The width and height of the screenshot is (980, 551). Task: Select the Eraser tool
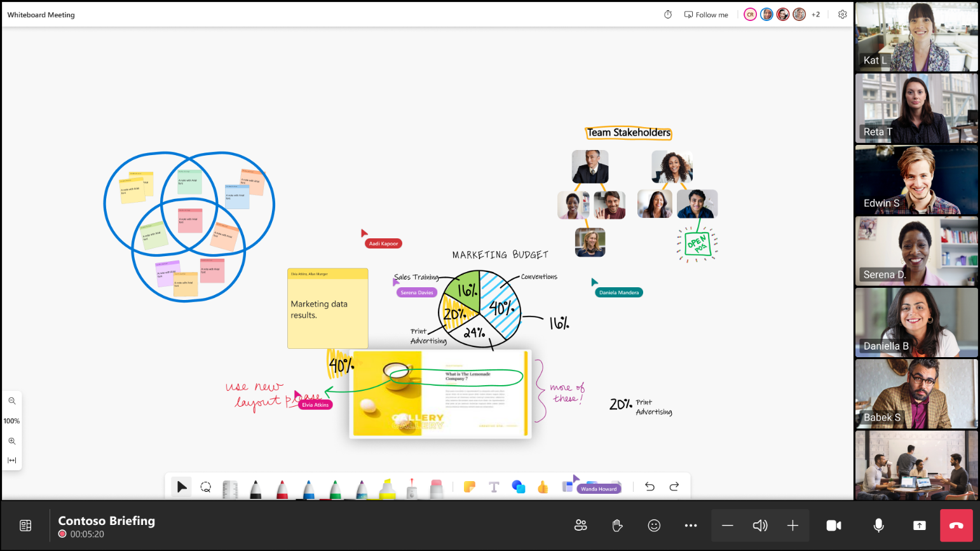click(437, 488)
